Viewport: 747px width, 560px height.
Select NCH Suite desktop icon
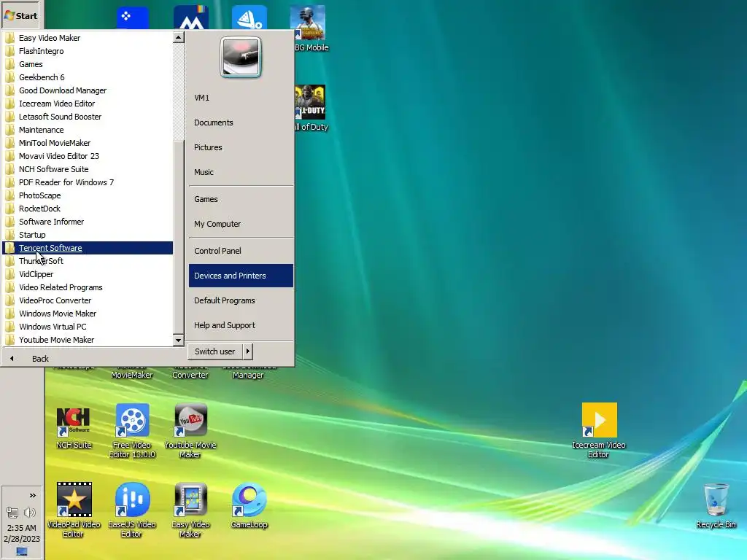74,428
